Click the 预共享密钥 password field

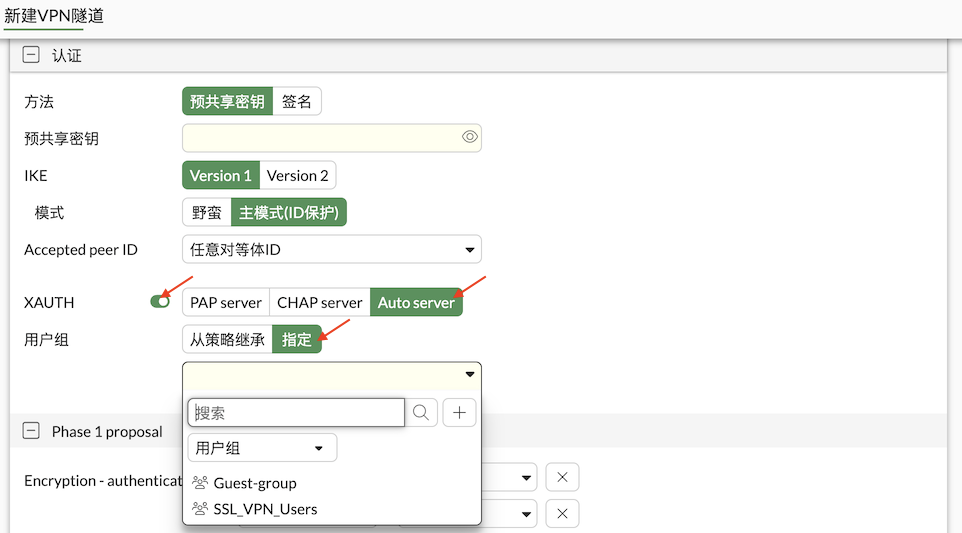(331, 138)
